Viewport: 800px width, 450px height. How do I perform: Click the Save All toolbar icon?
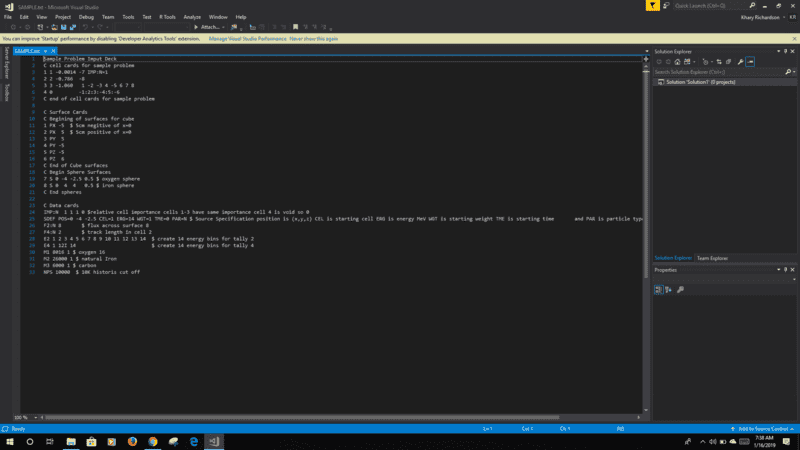71,27
